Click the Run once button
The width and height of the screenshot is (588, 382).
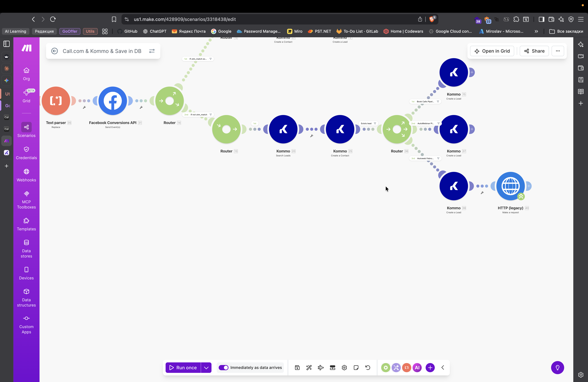(183, 367)
